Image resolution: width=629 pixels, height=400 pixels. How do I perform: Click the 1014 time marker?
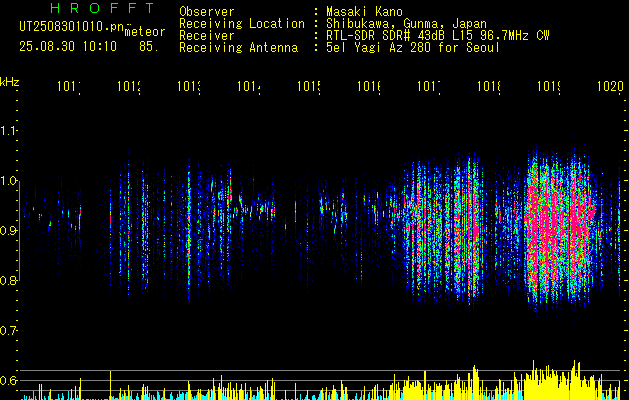(x=249, y=86)
